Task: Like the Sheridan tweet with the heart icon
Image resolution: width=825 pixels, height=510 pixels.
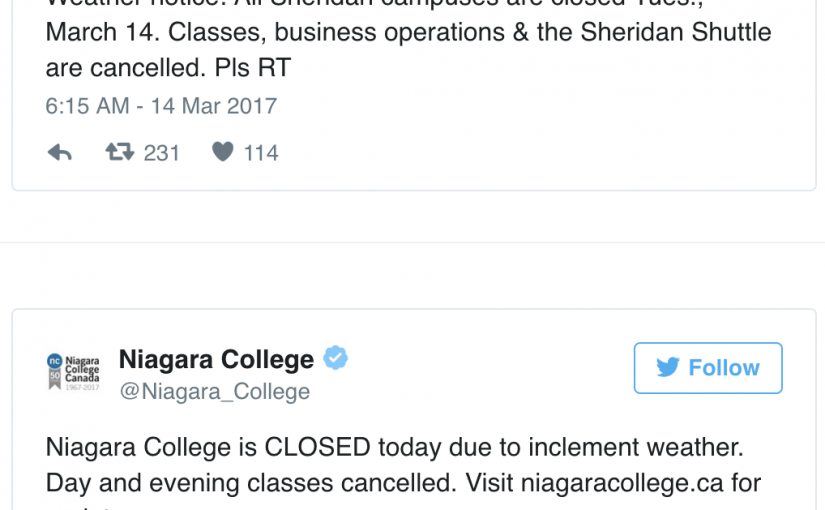Action: pos(223,152)
